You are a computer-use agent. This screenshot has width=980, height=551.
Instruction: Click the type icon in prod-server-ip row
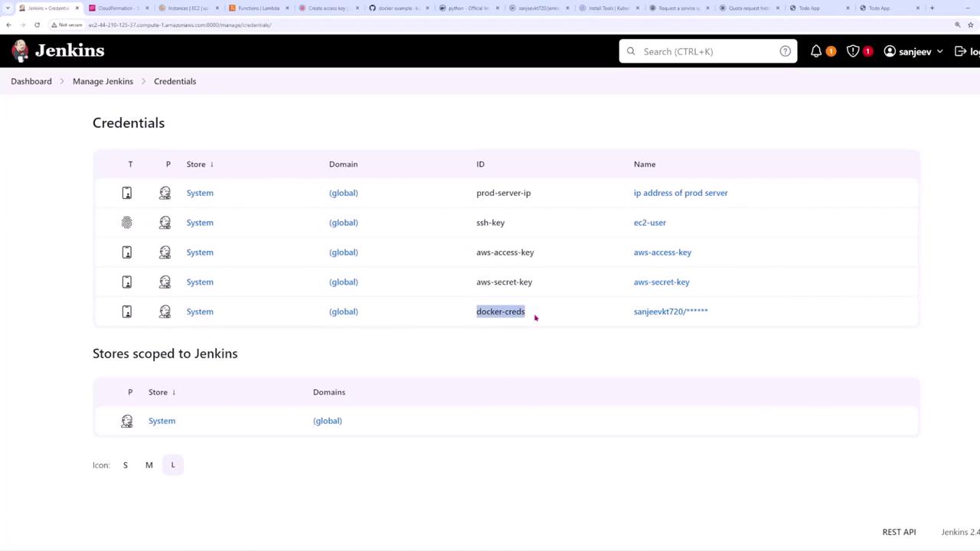coord(127,193)
